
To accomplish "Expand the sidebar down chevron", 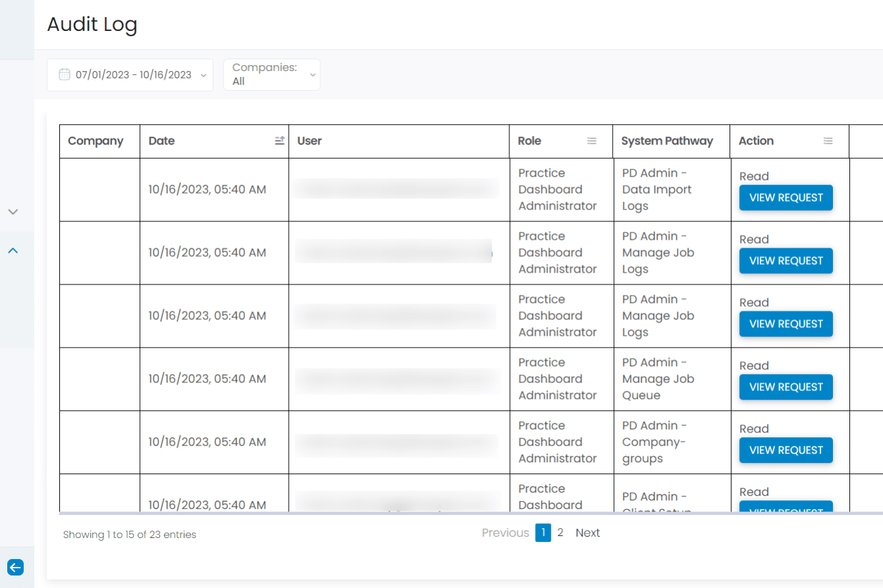I will point(13,212).
